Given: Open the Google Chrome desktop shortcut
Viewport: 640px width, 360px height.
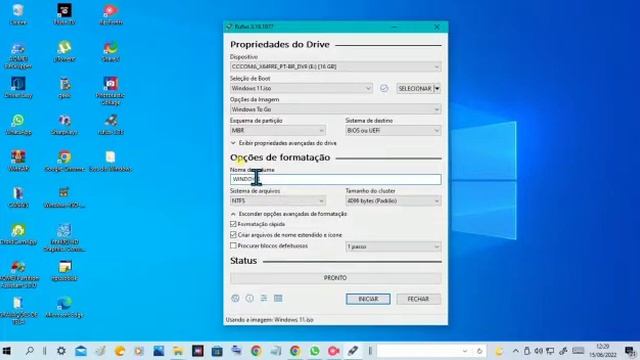Looking at the screenshot, I should [64, 161].
